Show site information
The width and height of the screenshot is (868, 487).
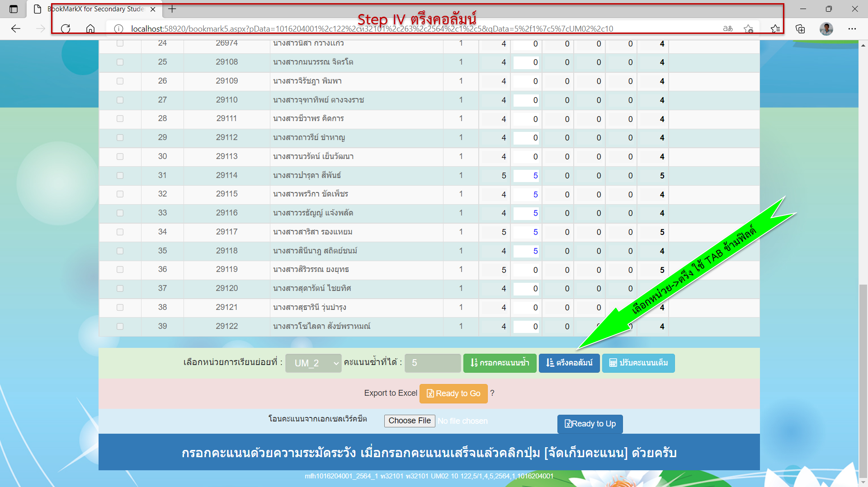pos(118,29)
